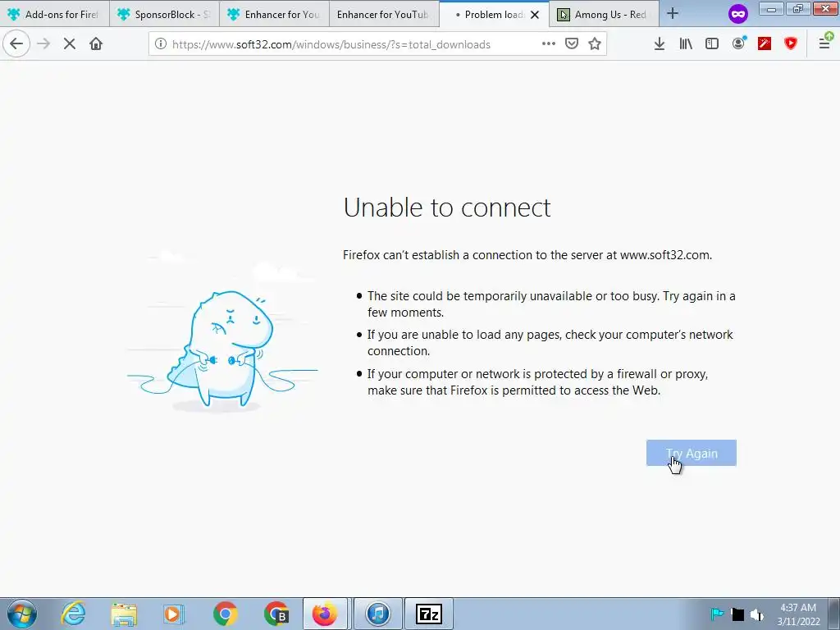Switch to Add-ons for Firefox tab
The width and height of the screenshot is (840, 630).
pos(55,15)
